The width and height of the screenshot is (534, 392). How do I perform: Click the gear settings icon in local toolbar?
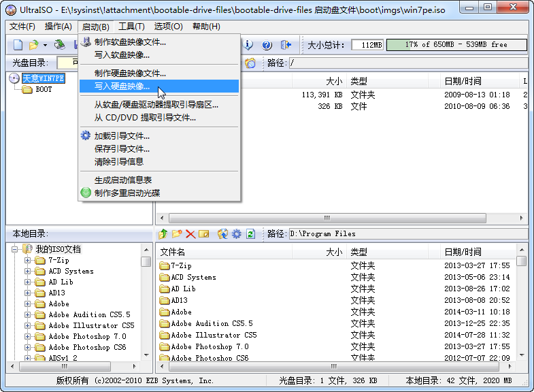236,234
